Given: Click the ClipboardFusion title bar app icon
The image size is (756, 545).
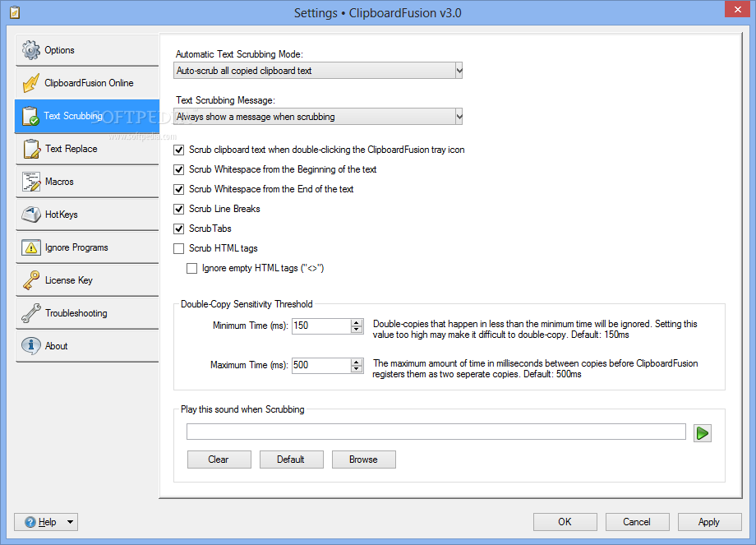Looking at the screenshot, I should [x=15, y=12].
